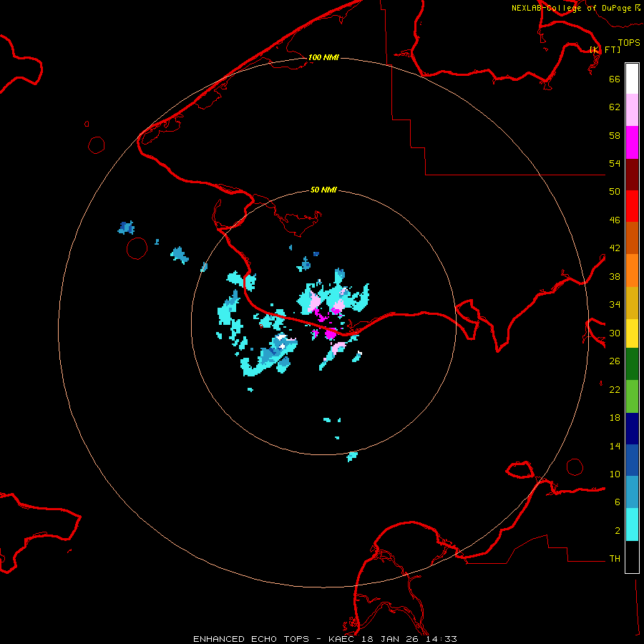Click the dark red 50-54 kft legend swatch
Image resolution: width=644 pixels, height=644 pixels.
[632, 175]
